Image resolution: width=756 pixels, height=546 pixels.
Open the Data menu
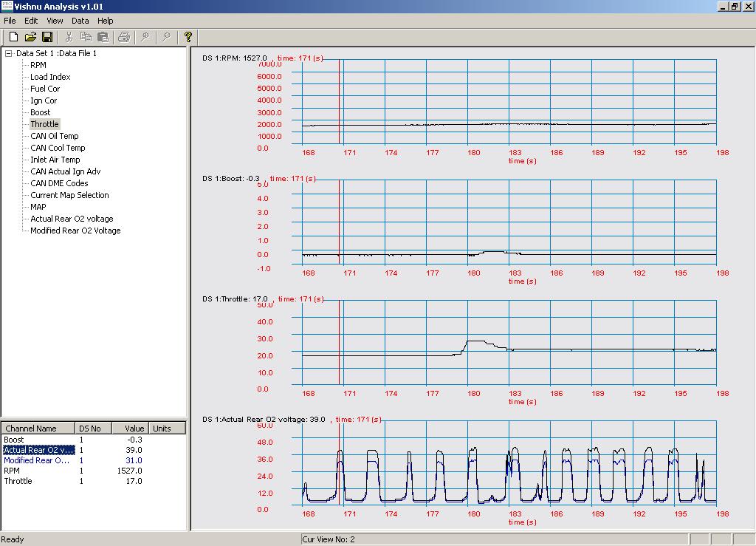(80, 21)
